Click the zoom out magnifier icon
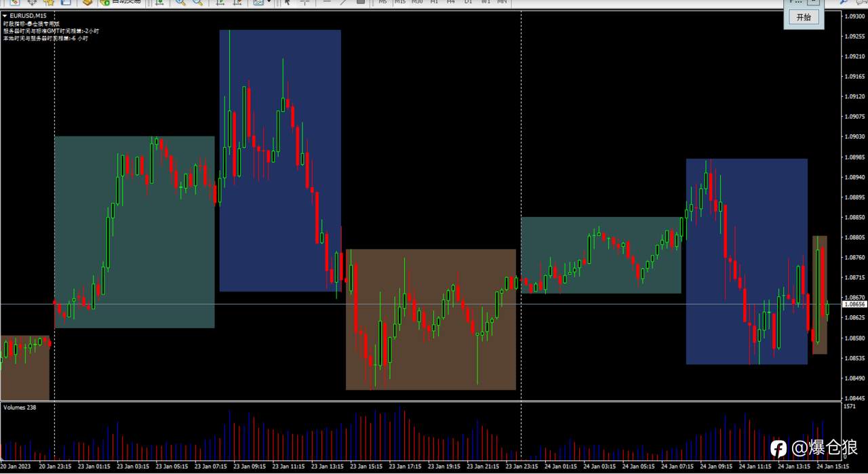The width and height of the screenshot is (868, 474). coord(197,3)
